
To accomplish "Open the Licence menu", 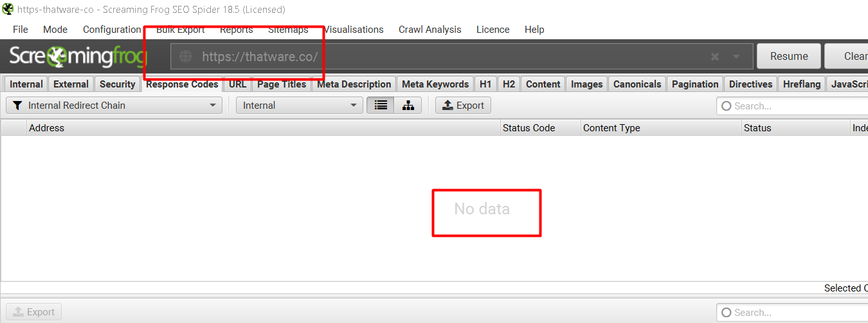I will pos(493,30).
